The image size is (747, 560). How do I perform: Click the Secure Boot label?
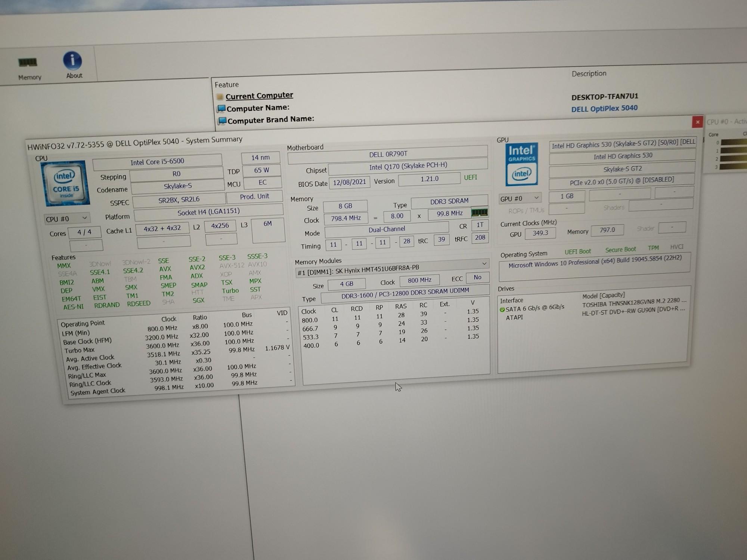pos(620,249)
